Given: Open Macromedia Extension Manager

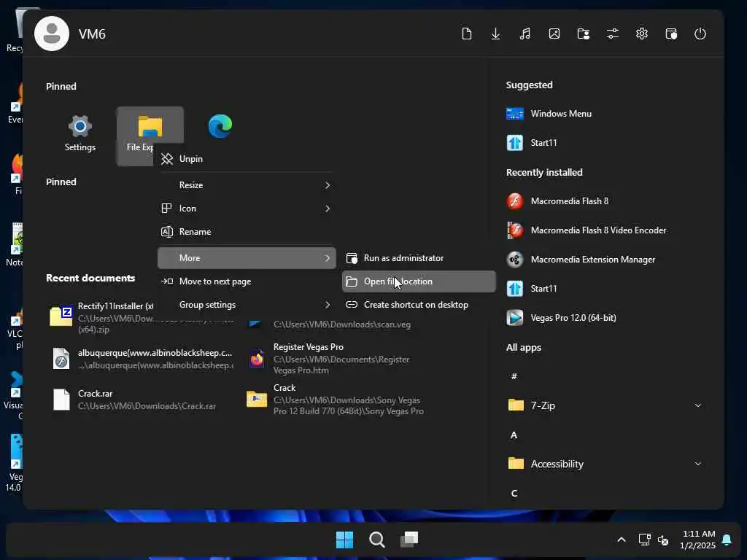Looking at the screenshot, I should click(581, 260).
